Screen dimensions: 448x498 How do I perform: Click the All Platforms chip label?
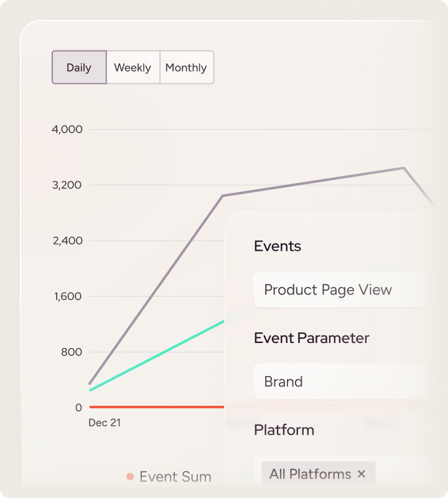click(310, 474)
